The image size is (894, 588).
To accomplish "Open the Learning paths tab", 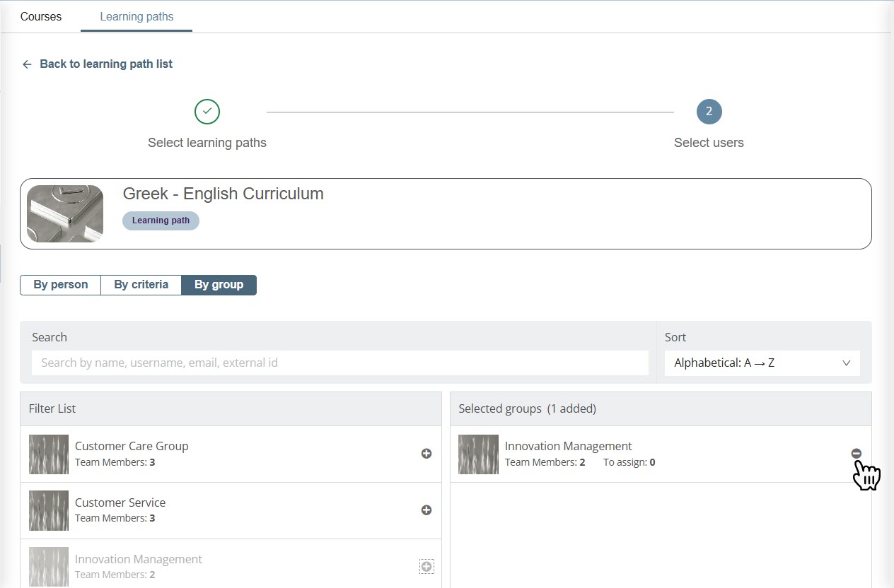I will 137,16.
